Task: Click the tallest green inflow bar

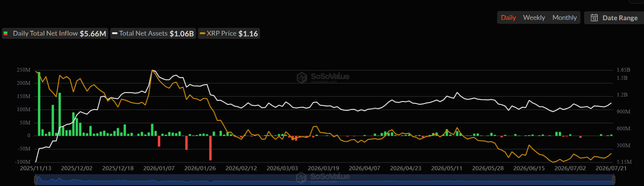Action: 39,104
